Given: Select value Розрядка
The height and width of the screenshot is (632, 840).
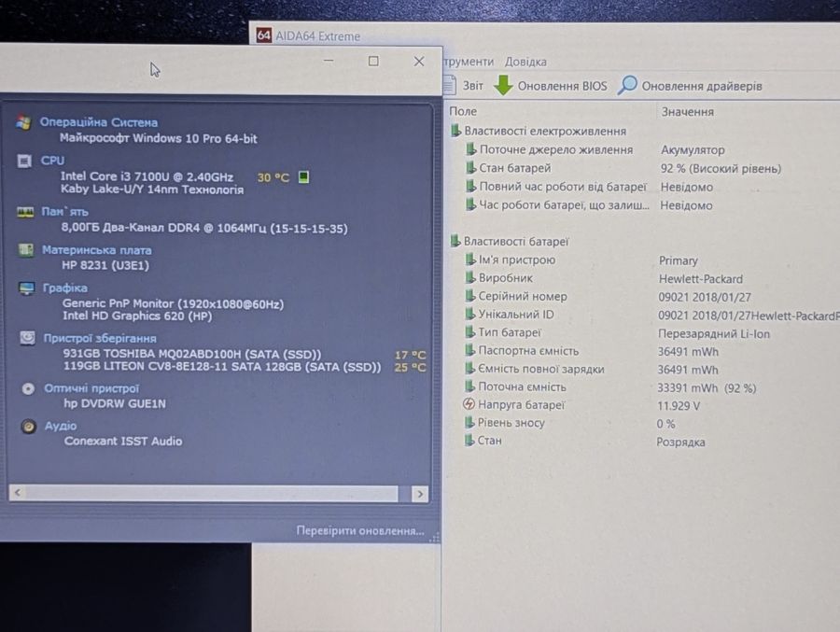Looking at the screenshot, I should click(680, 442).
